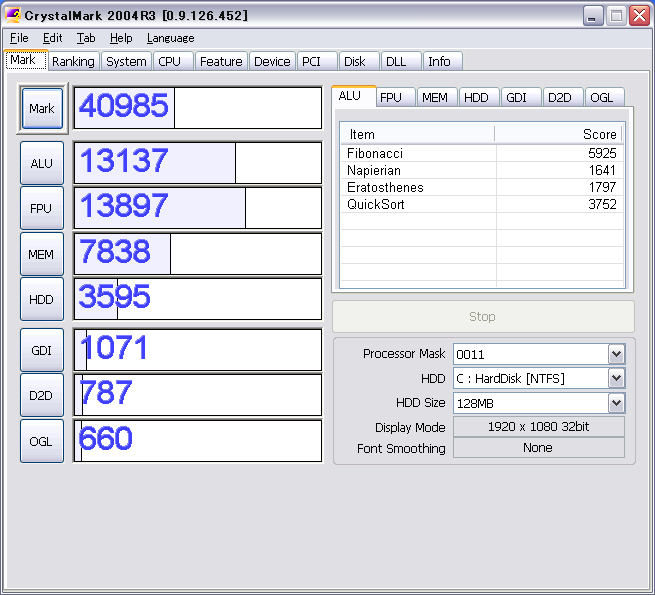Minimize the CrystalMark window
The height and width of the screenshot is (595, 655).
pyautogui.click(x=592, y=16)
